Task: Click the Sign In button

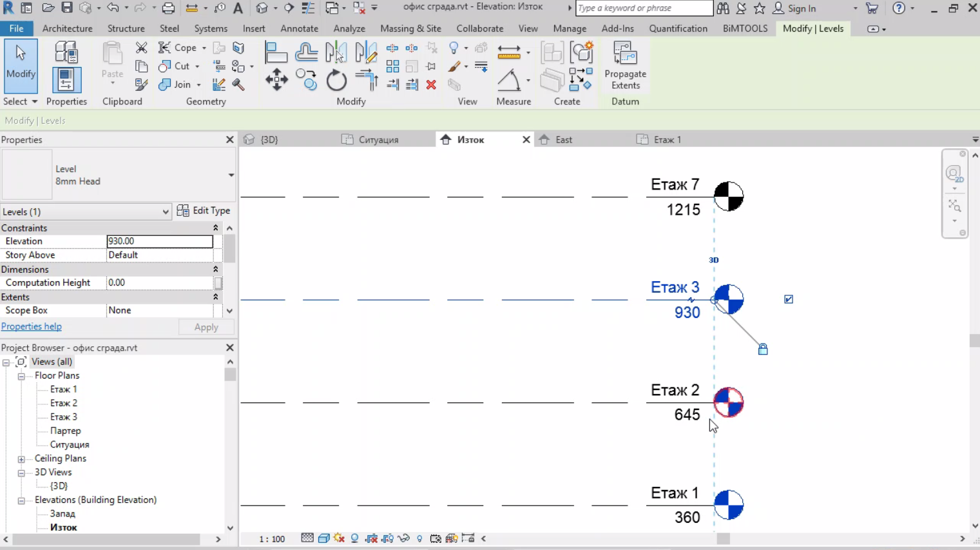Action: (795, 8)
